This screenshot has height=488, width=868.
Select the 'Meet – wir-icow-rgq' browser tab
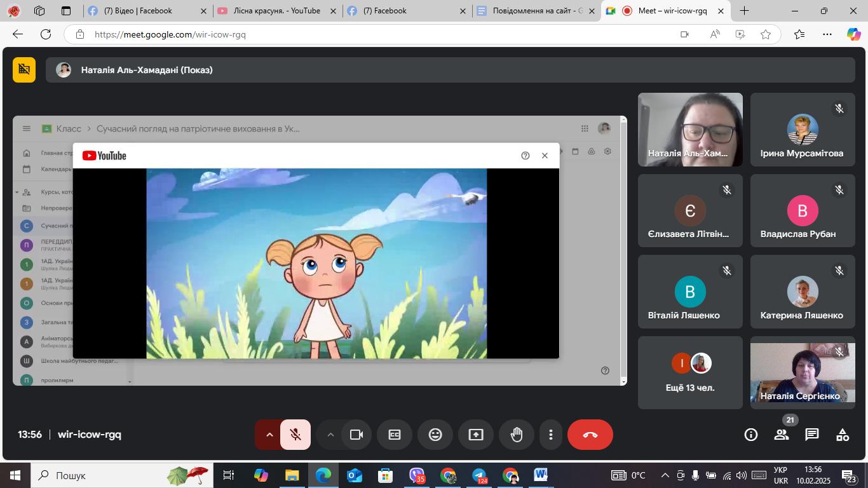click(x=666, y=11)
